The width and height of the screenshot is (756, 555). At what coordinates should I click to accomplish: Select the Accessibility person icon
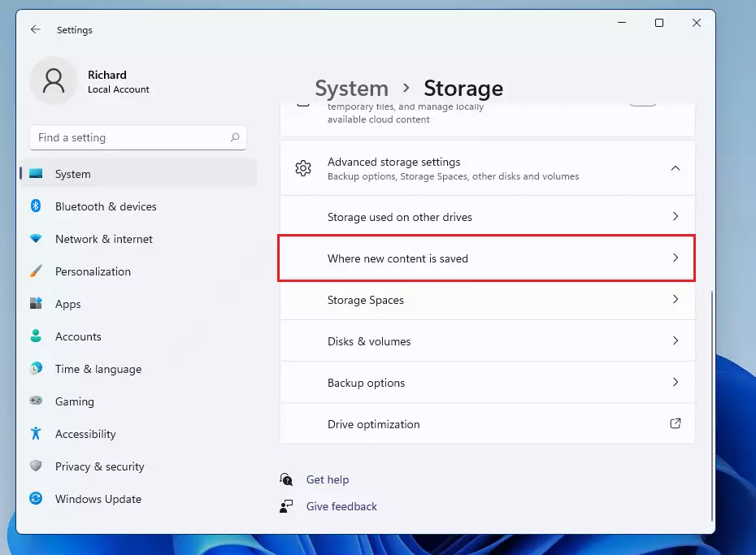pos(36,434)
